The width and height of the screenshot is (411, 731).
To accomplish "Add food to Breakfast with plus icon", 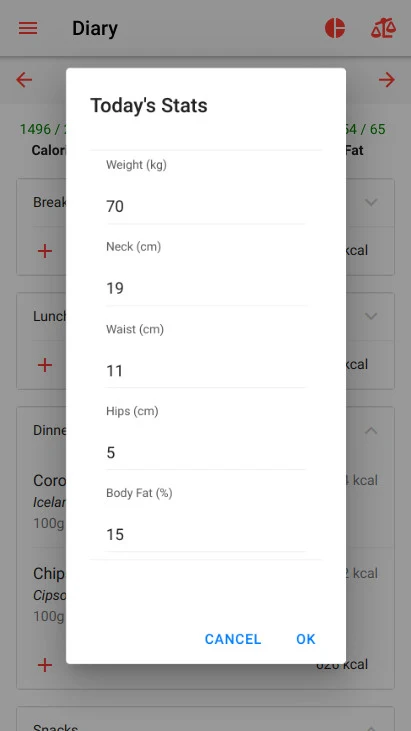I will pyautogui.click(x=45, y=251).
